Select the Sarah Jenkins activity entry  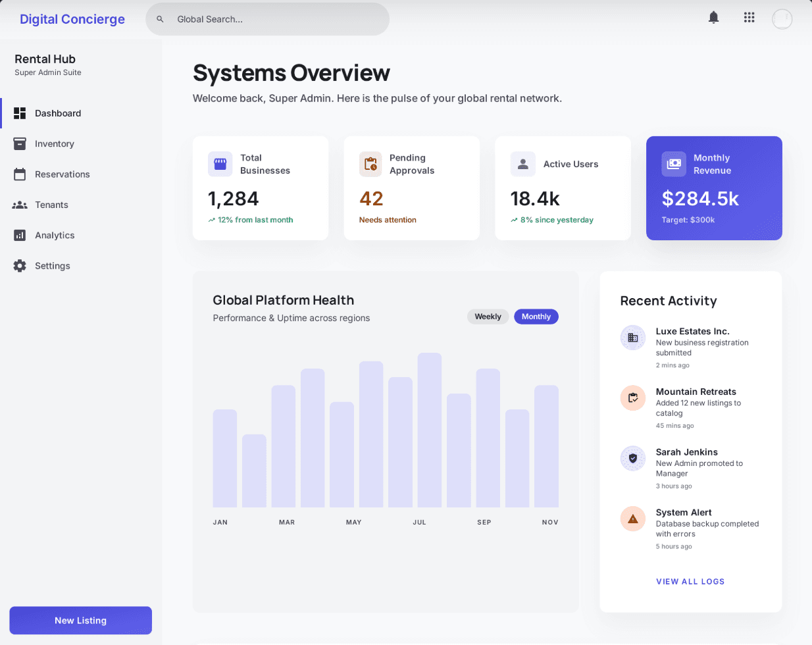691,469
